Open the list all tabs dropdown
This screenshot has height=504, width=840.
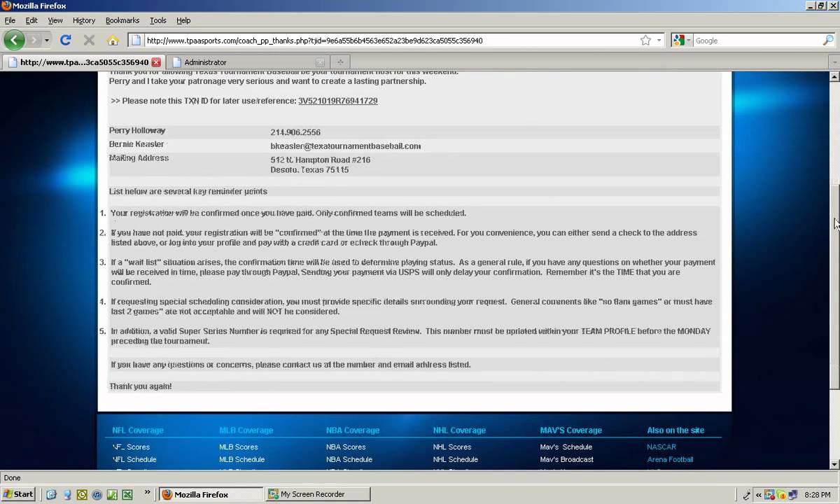tap(834, 62)
